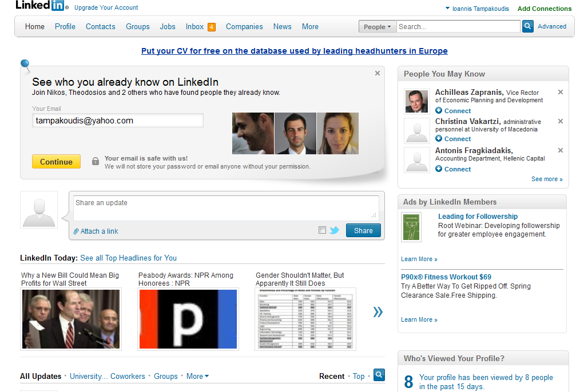
Task: Follow the 'Put your CV for free' ad link
Action: 294,51
